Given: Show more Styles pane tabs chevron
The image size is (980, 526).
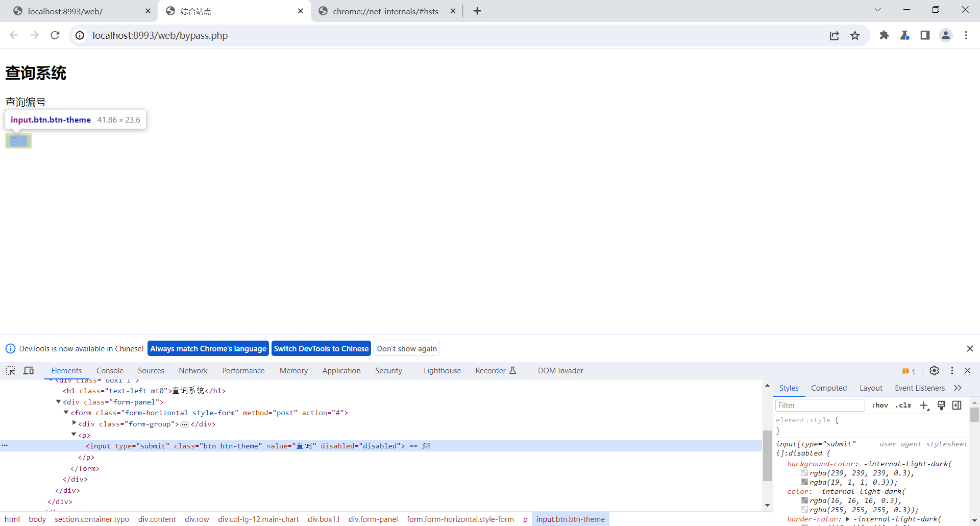Looking at the screenshot, I should pos(958,388).
